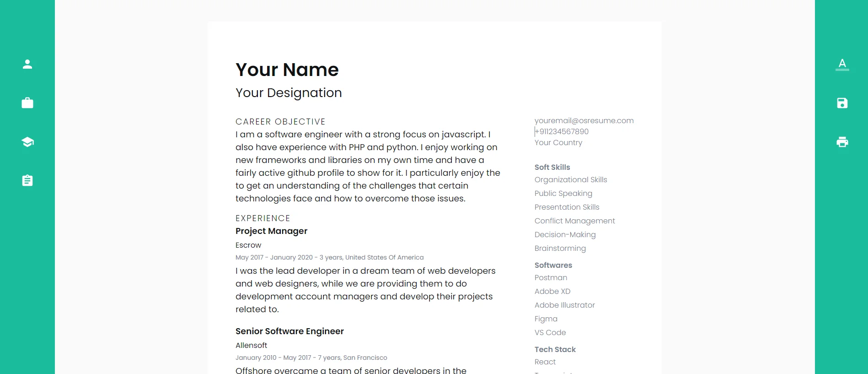
Task: Click the email address youremail@osresume.com
Action: (x=584, y=121)
